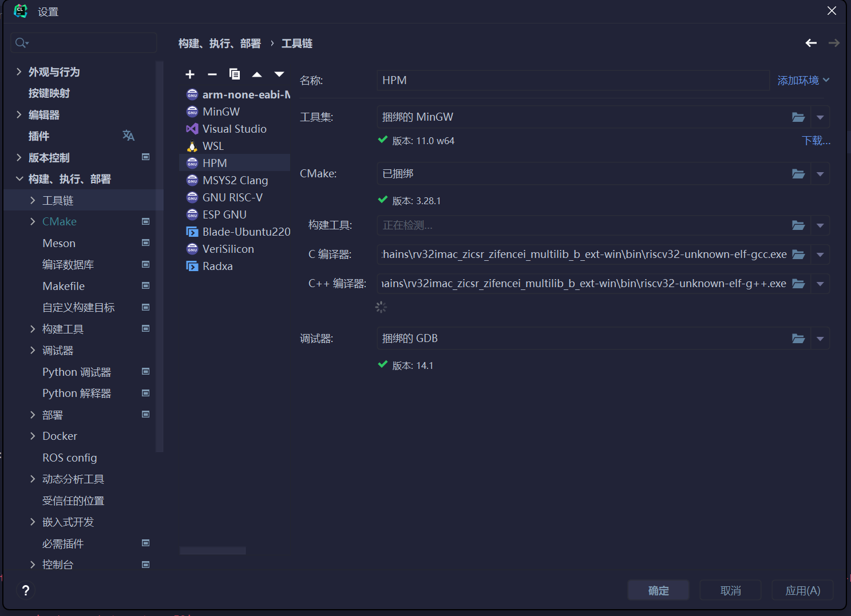Open toolset dropdown for 捆绑的 MinGW
The height and width of the screenshot is (616, 851).
click(820, 117)
